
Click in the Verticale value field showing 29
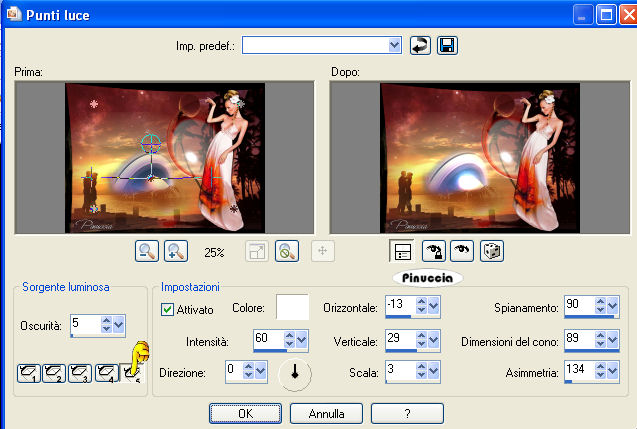[401, 339]
